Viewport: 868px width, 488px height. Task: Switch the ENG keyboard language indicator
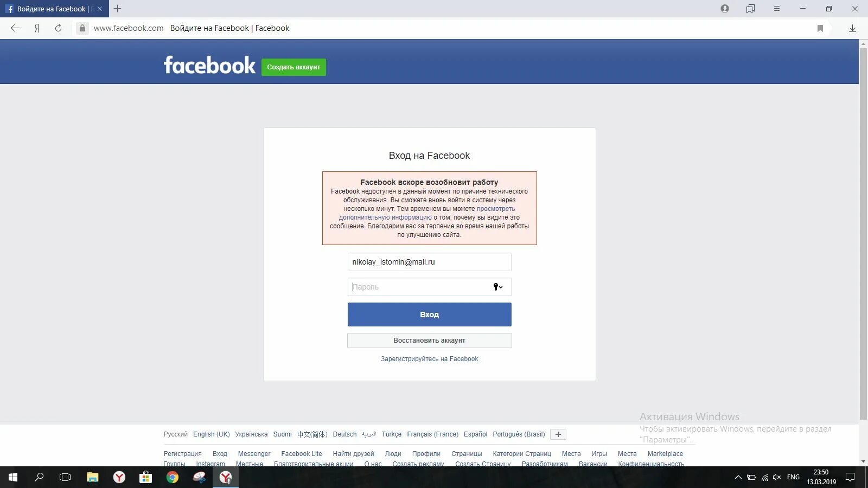(x=793, y=477)
